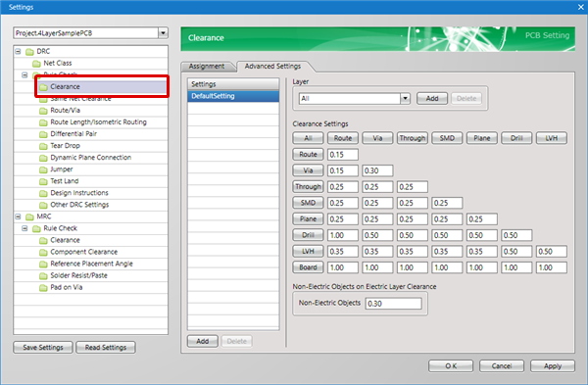Click the Pad on Via folder icon
The width and height of the screenshot is (588, 385).
coord(43,288)
